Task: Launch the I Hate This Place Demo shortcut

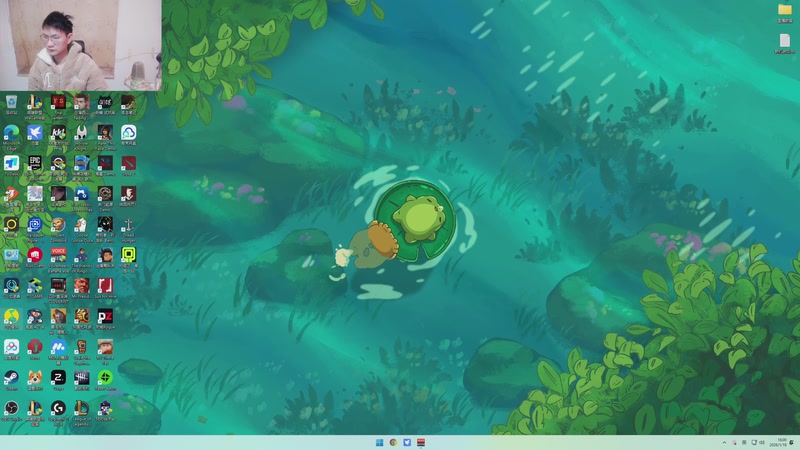Action: 105,133
